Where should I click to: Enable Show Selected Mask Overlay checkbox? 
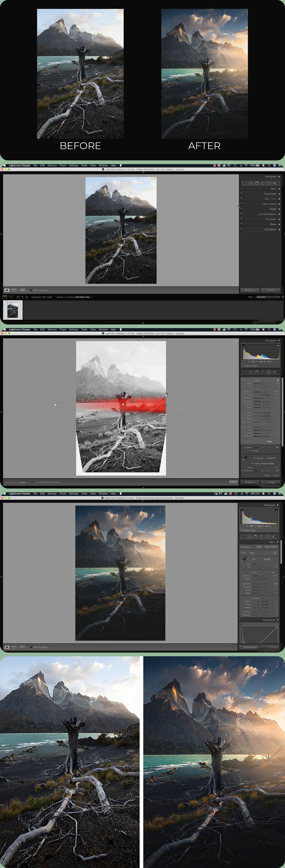click(x=32, y=482)
